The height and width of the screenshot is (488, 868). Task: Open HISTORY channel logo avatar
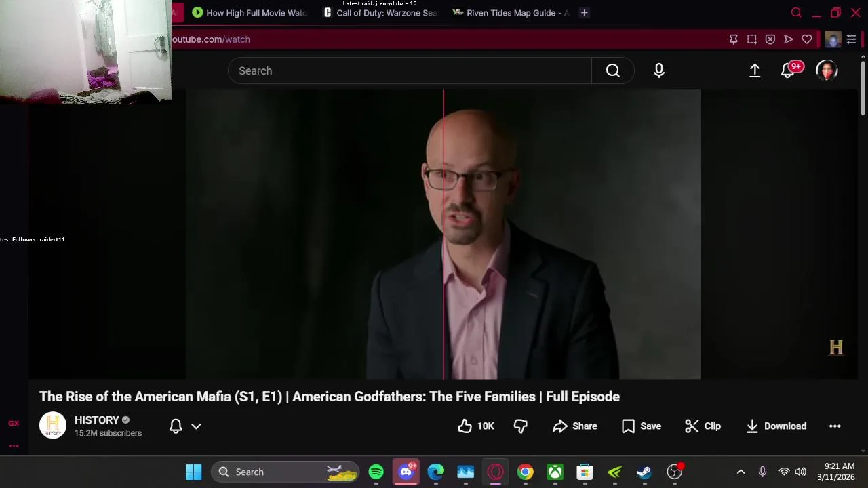click(x=53, y=426)
